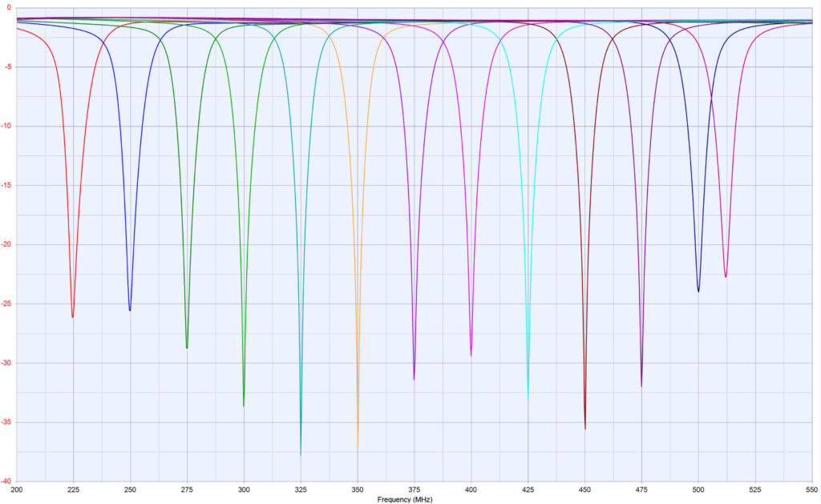The width and height of the screenshot is (821, 504).
Task: Click the -15 vertical axis label
Action: click(x=6, y=185)
